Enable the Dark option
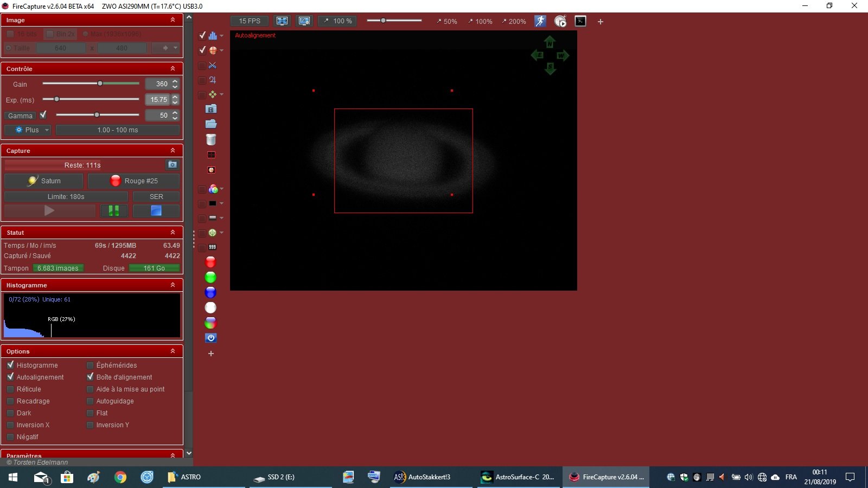Viewport: 868px width, 488px height. click(x=10, y=413)
